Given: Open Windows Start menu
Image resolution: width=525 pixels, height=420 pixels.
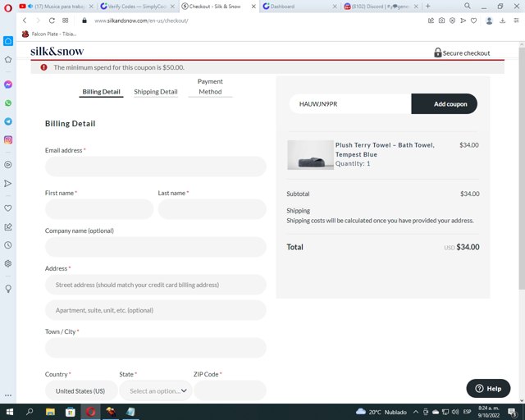Looking at the screenshot, I should (10, 412).
